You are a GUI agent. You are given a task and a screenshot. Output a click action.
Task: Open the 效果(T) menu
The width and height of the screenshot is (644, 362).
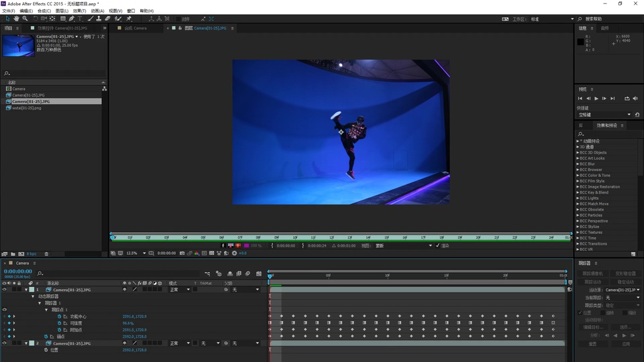[79, 11]
